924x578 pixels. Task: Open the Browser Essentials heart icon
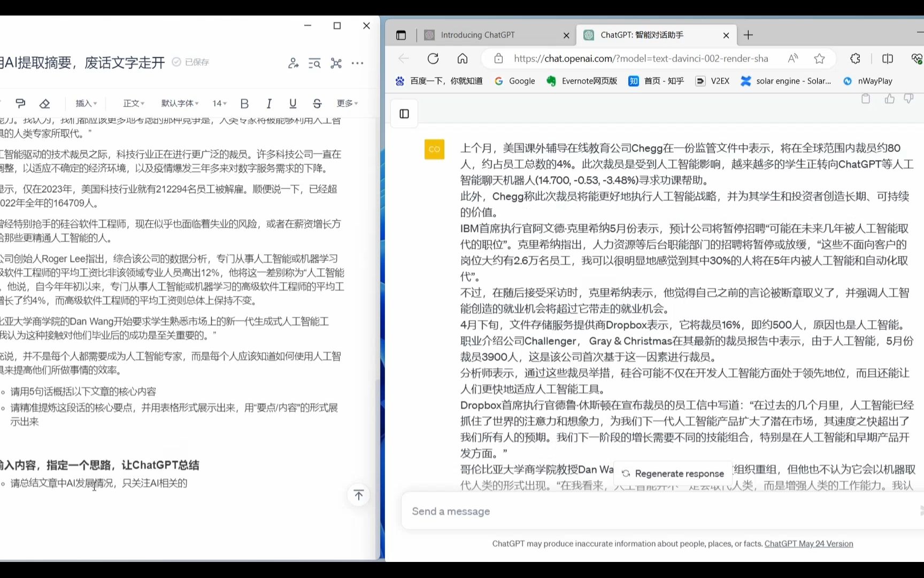tap(918, 58)
